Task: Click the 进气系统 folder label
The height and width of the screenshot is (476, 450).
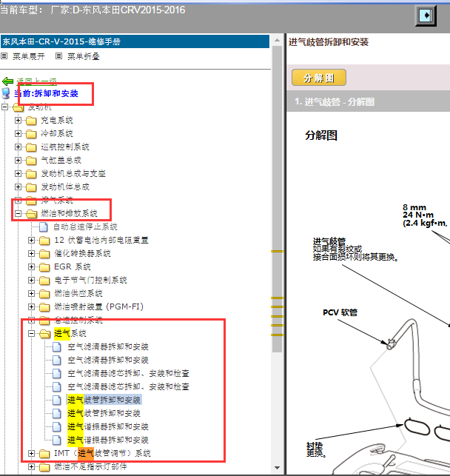Action: tap(70, 333)
